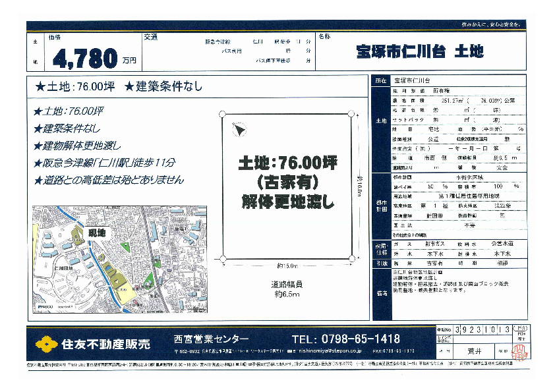555x392 pixels.
Task: Click the location map thumbnail
Action: click(x=119, y=258)
